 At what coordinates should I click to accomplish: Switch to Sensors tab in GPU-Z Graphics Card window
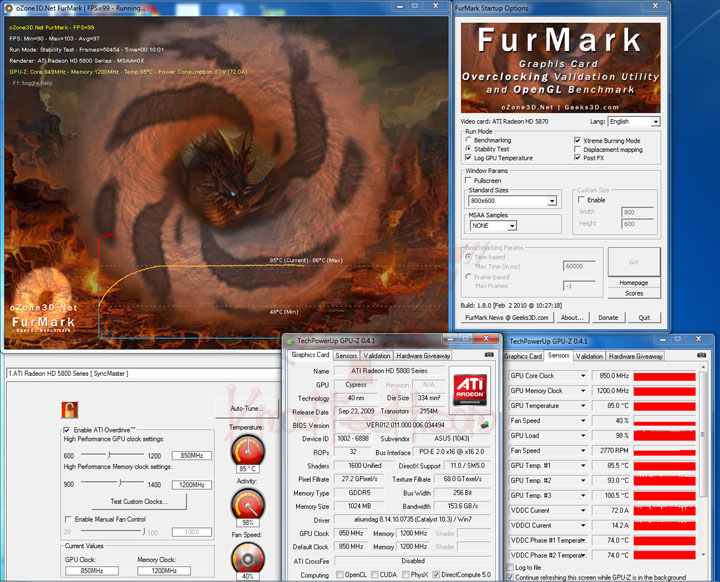click(x=346, y=356)
